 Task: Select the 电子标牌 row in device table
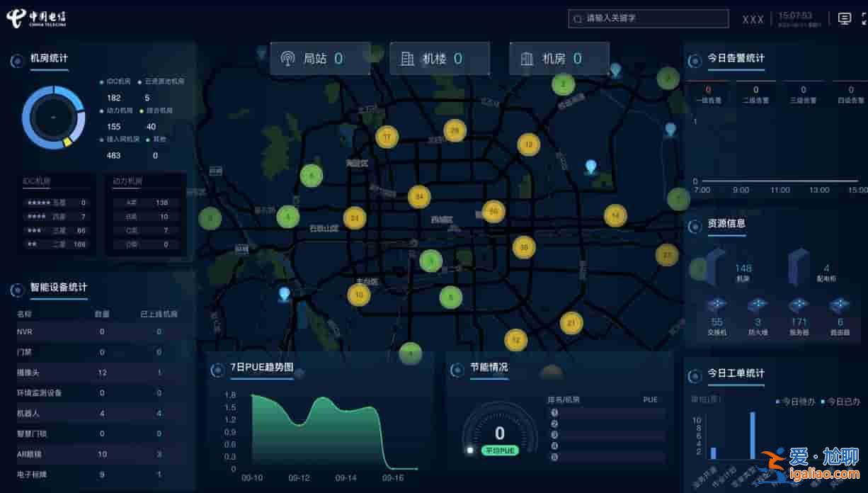[103, 475]
